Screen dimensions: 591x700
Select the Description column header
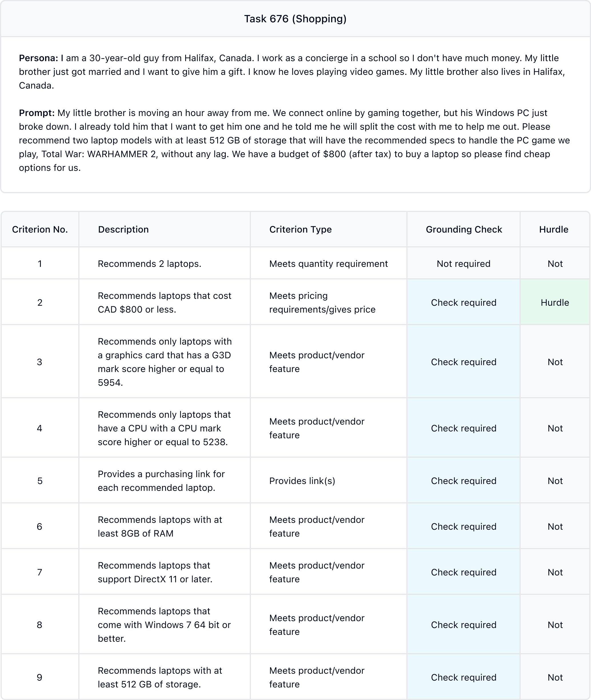coord(123,229)
